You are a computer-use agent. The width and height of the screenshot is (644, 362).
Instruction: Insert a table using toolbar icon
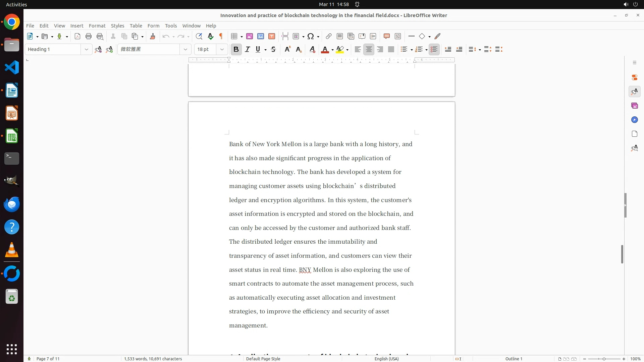pos(234,36)
